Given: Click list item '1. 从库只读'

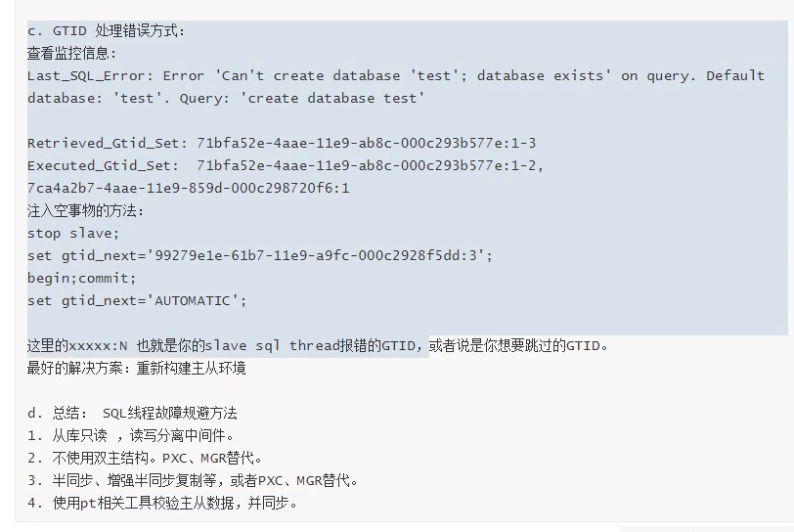Looking at the screenshot, I should point(130,435).
